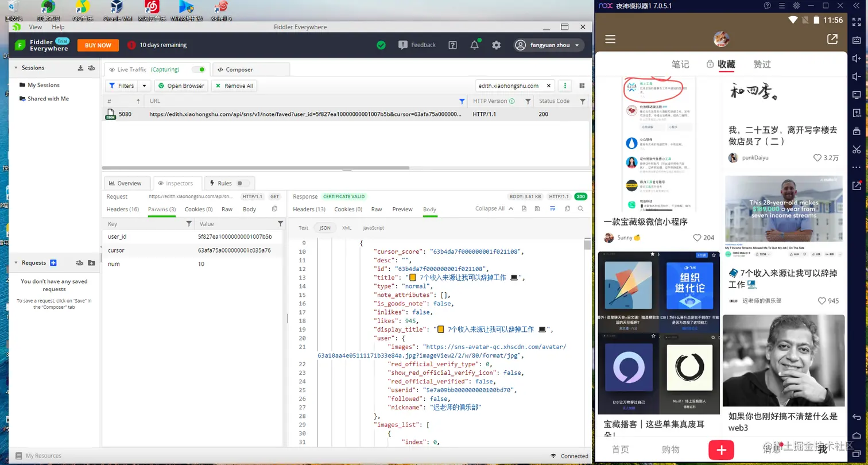
Task: Clear the session search text with the X
Action: point(548,86)
